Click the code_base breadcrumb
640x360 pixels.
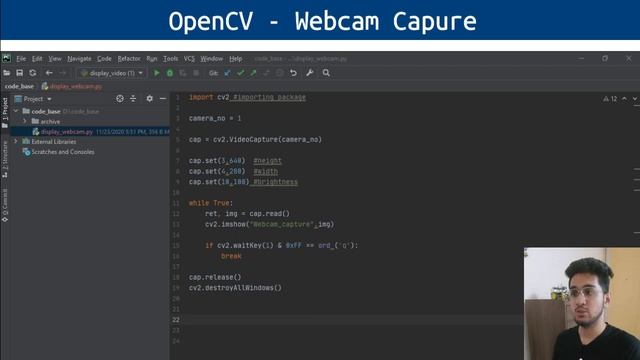point(19,87)
